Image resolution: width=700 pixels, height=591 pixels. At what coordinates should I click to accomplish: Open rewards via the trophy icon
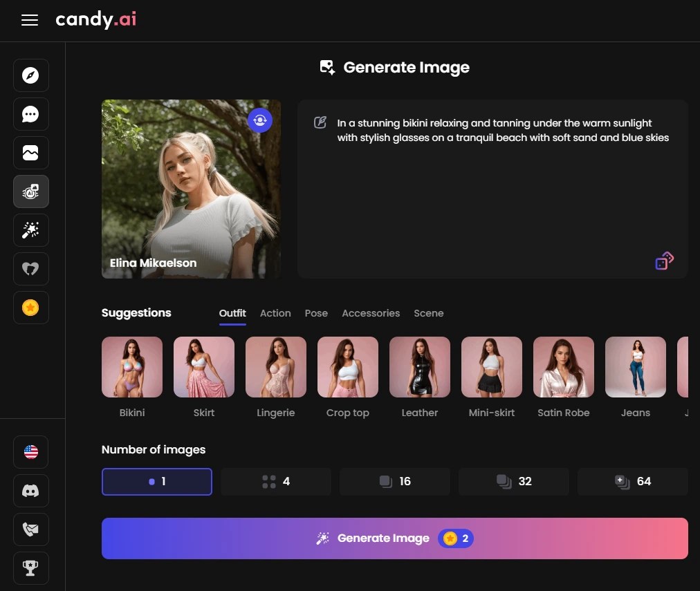coord(30,567)
